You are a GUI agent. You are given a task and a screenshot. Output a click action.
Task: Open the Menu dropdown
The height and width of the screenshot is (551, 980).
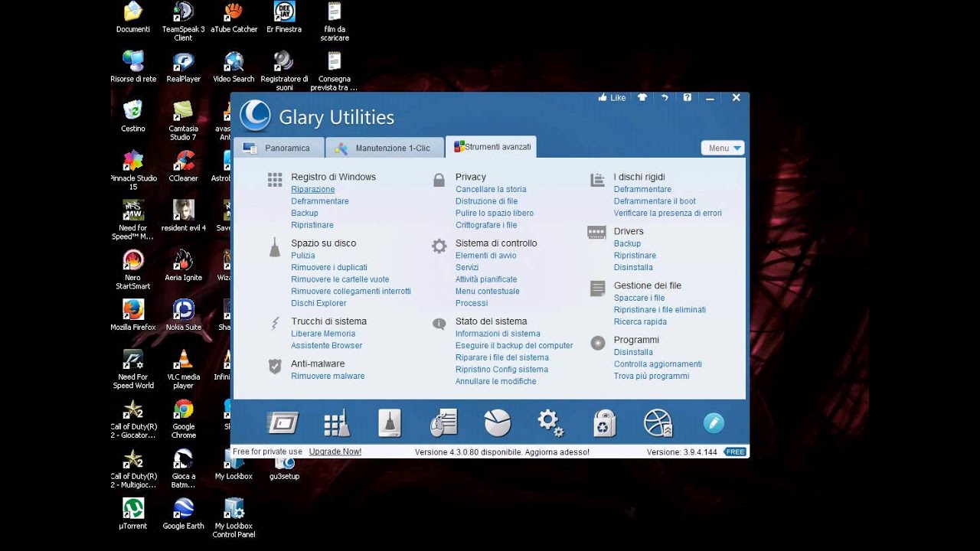pyautogui.click(x=723, y=148)
